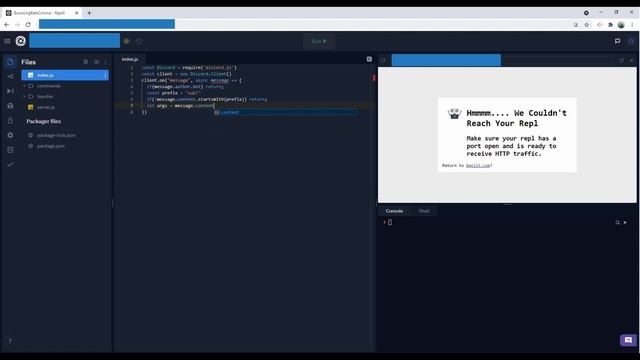This screenshot has width=640, height=360.
Task: Close the webview preview pane
Action: (x=631, y=60)
